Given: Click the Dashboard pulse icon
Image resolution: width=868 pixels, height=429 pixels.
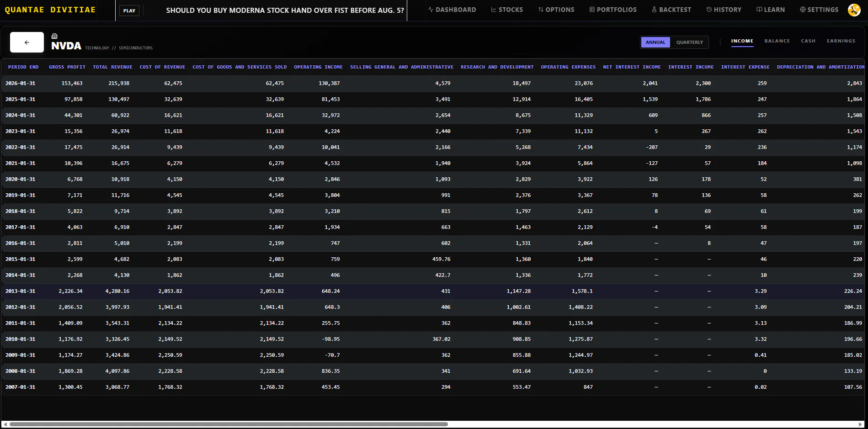Looking at the screenshot, I should [x=431, y=10].
